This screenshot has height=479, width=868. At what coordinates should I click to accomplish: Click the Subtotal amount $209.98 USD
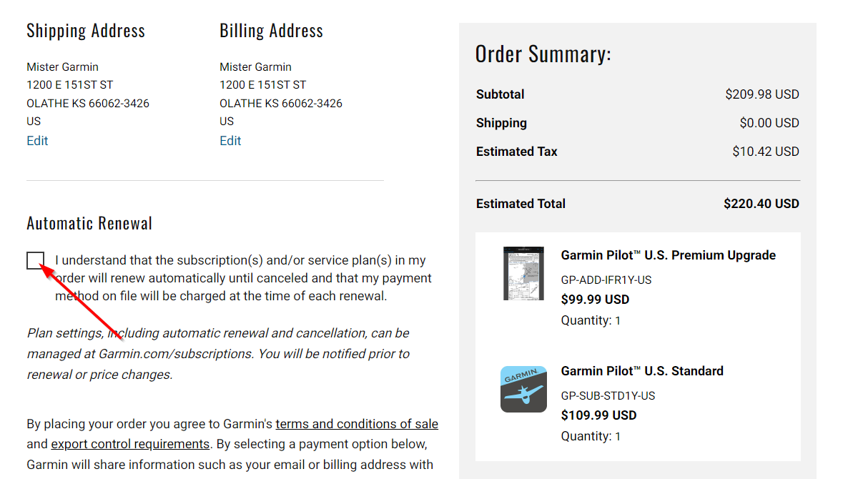click(x=762, y=94)
